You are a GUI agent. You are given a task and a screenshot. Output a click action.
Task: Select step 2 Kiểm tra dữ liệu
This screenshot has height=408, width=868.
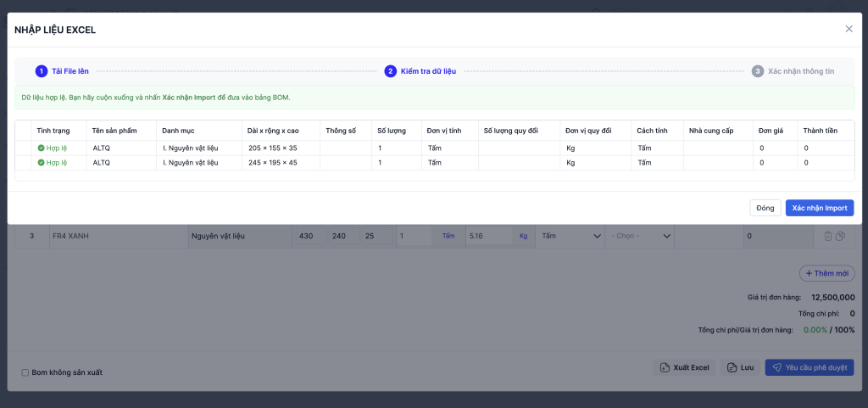pos(420,71)
